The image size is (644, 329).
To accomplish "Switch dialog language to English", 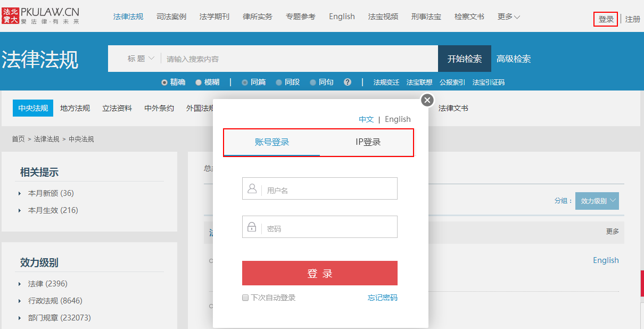I will click(398, 119).
